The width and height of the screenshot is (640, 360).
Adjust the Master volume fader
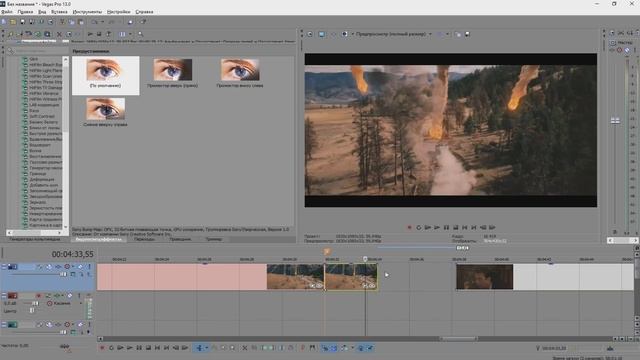coord(615,121)
